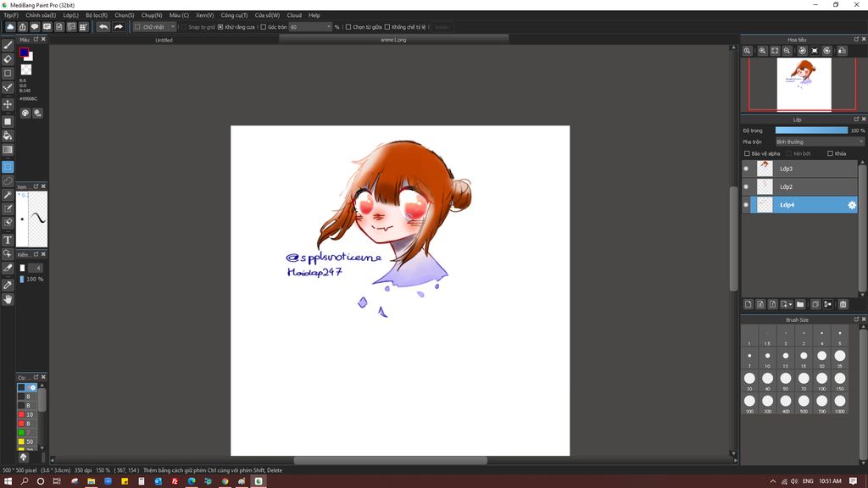Screen dimensions: 868x488
Task: Toggle the Snap to grid checkbox
Action: pos(183,27)
